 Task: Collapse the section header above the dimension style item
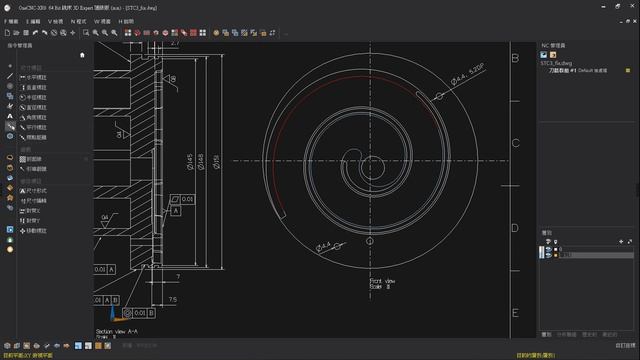click(31, 181)
